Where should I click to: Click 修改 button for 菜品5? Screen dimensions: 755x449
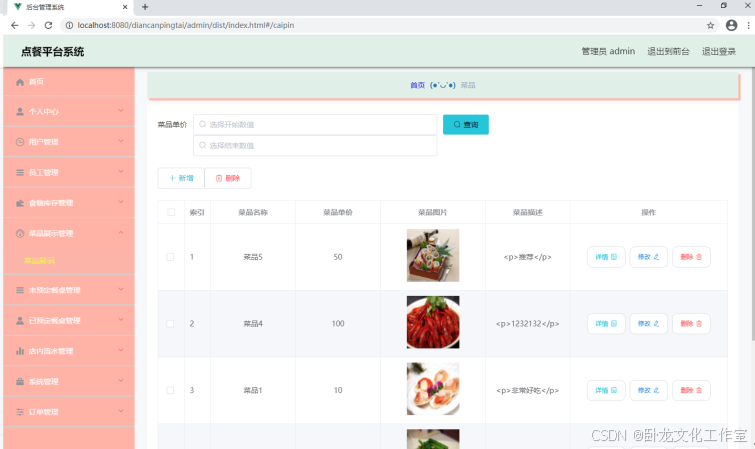(x=649, y=257)
